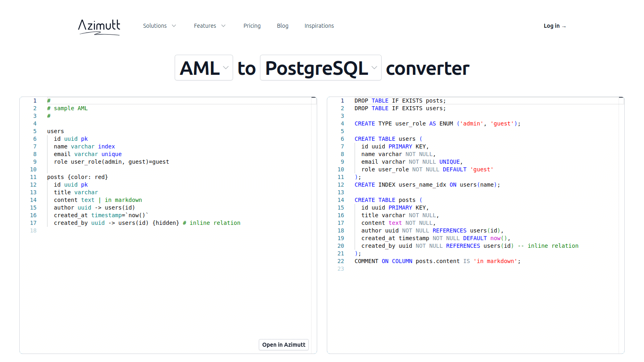The width and height of the screenshot is (644, 362).
Task: Click line number 18 in AML editor
Action: tap(33, 230)
